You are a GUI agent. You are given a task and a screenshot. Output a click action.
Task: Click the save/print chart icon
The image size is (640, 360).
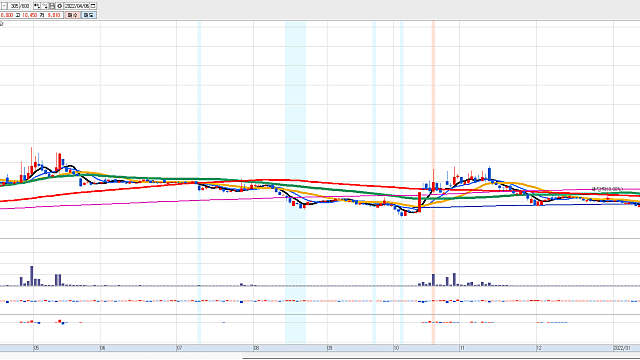(52, 6)
